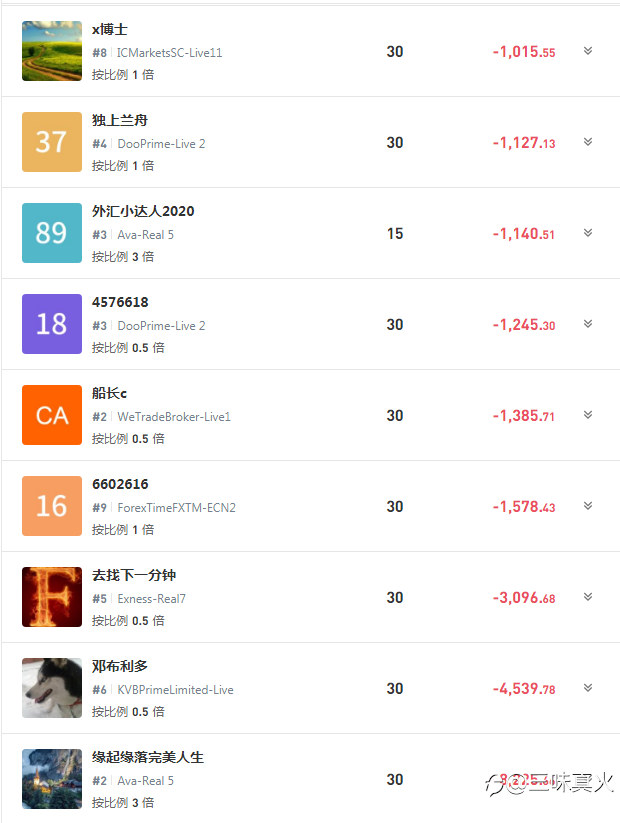This screenshot has width=620, height=823.
Task: Open the husky dog avatar
Action: pos(52,688)
